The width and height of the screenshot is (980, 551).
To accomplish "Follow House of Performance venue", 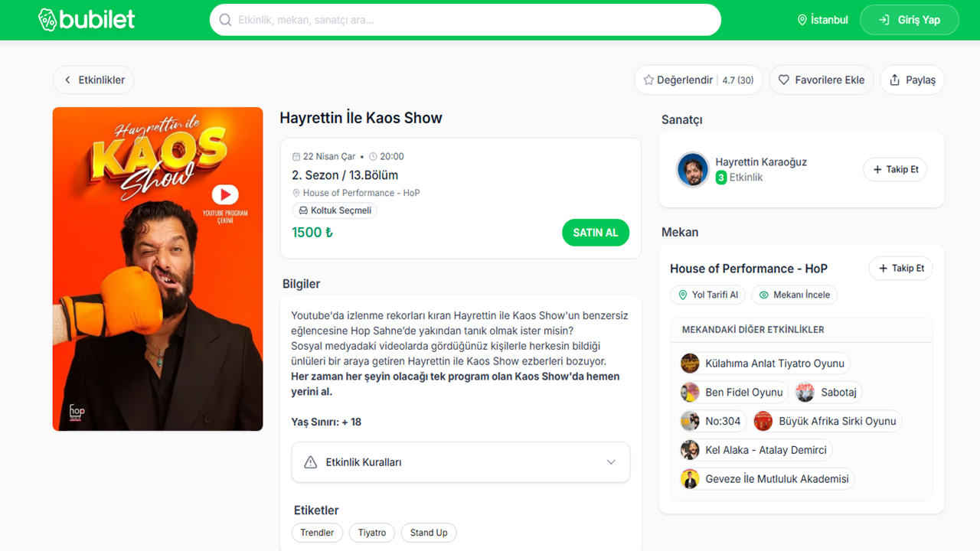I will tap(900, 269).
